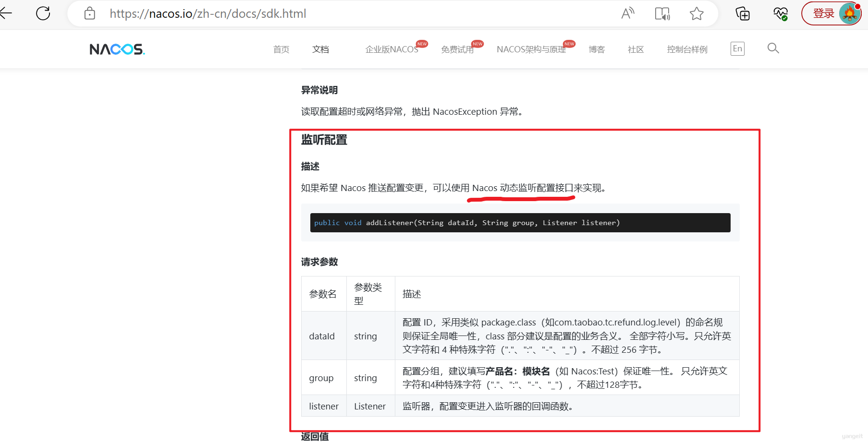Click the group parameter name cell

[324, 378]
